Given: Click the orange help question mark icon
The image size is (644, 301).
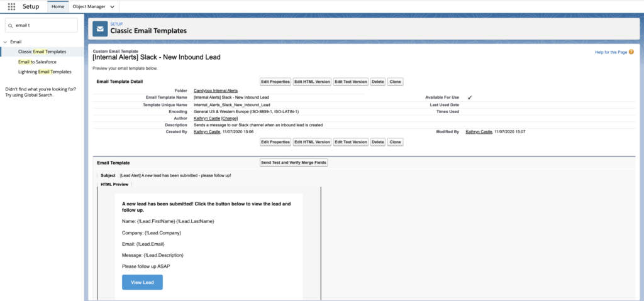Looking at the screenshot, I should [631, 52].
